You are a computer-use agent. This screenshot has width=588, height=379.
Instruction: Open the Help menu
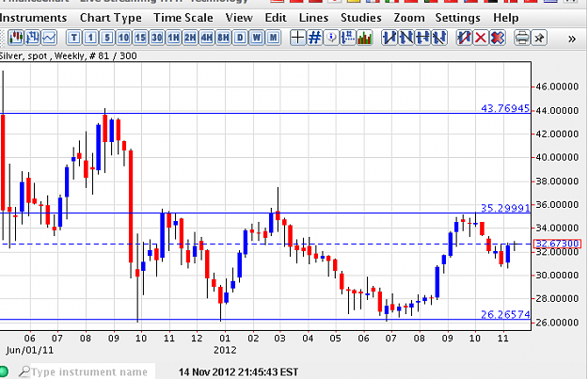pos(505,18)
